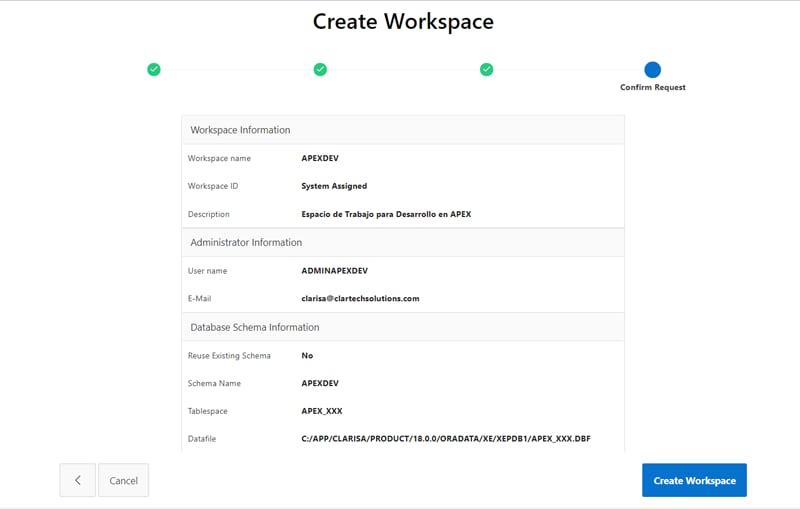Click the third completed step checkmark
The width and height of the screenshot is (800, 509).
[486, 69]
